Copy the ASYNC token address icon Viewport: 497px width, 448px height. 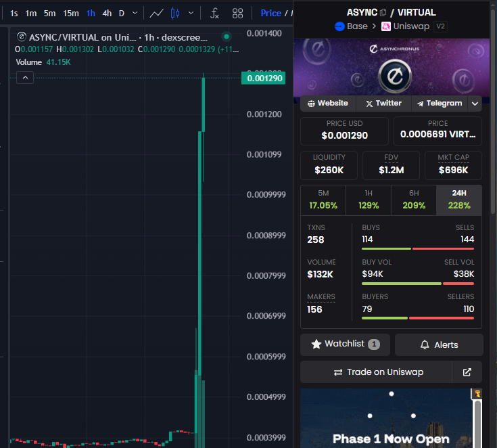click(x=383, y=12)
